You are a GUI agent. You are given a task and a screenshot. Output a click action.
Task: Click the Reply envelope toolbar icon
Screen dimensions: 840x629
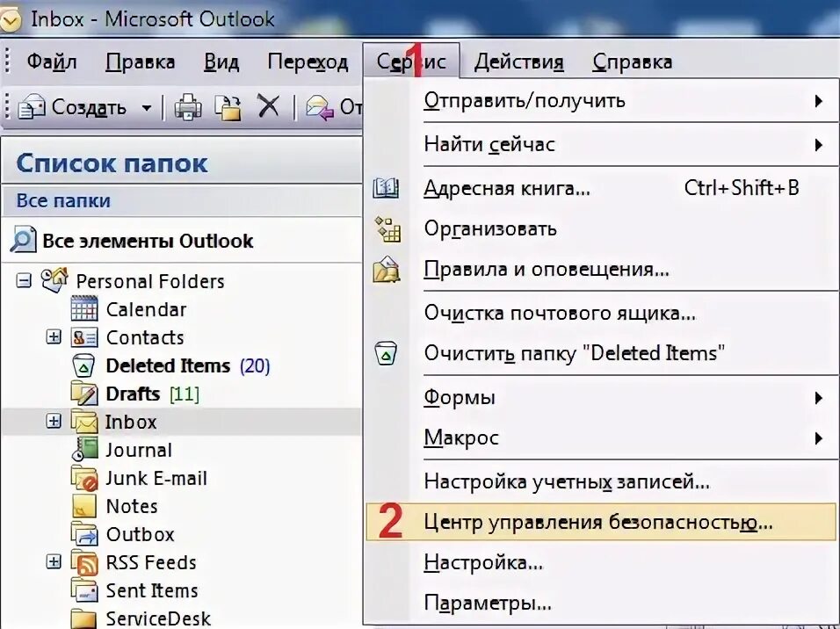point(320,108)
